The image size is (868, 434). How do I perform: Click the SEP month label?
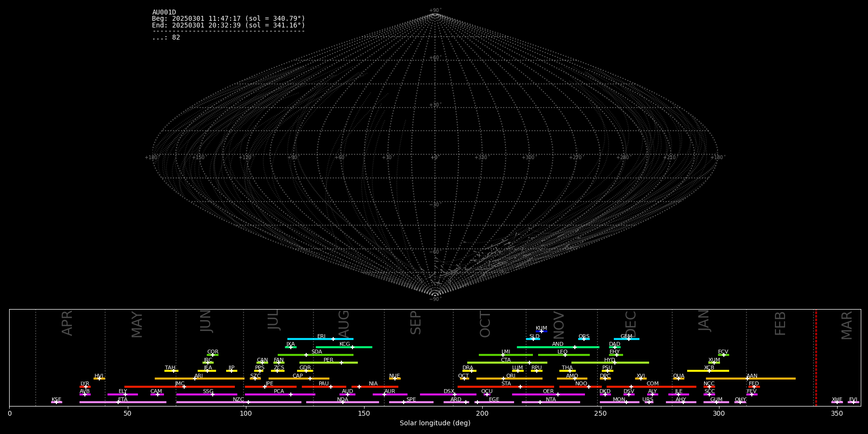(x=416, y=323)
